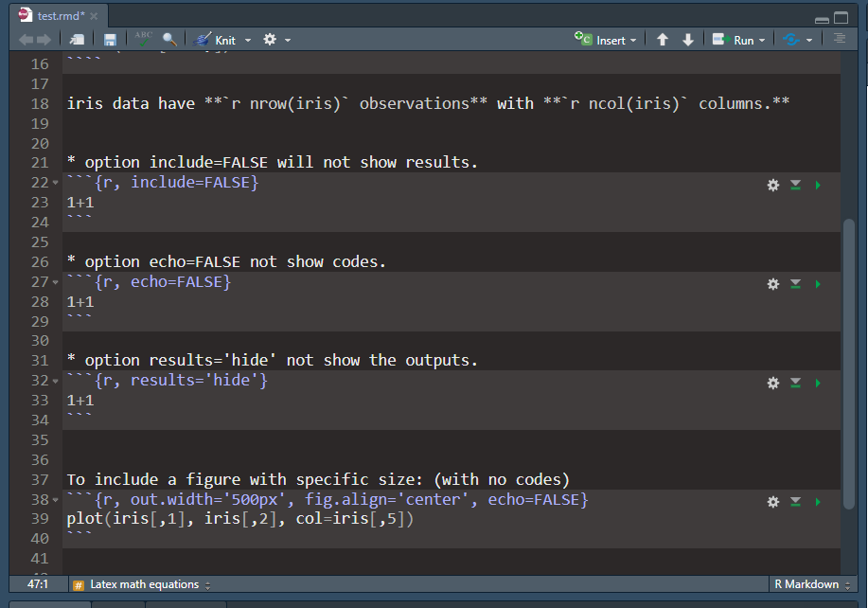Click cursor position 47:1 indicator
The image size is (868, 608).
(x=38, y=584)
